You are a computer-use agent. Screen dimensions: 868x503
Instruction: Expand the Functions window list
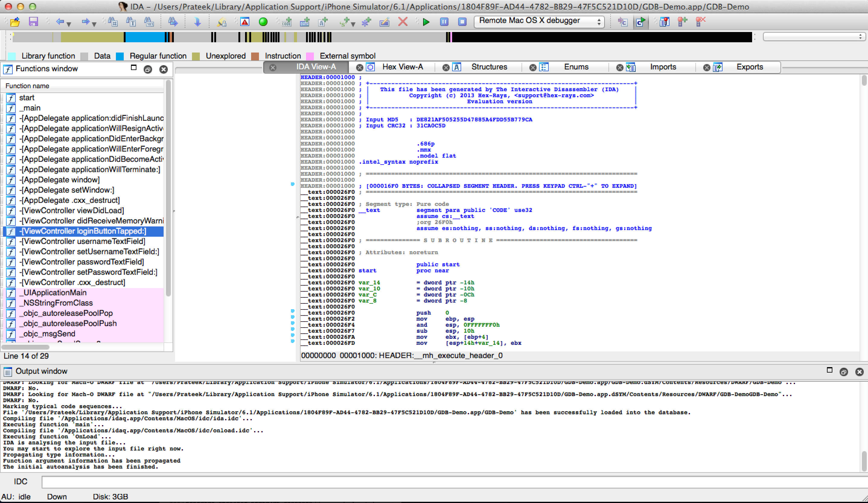(x=133, y=68)
